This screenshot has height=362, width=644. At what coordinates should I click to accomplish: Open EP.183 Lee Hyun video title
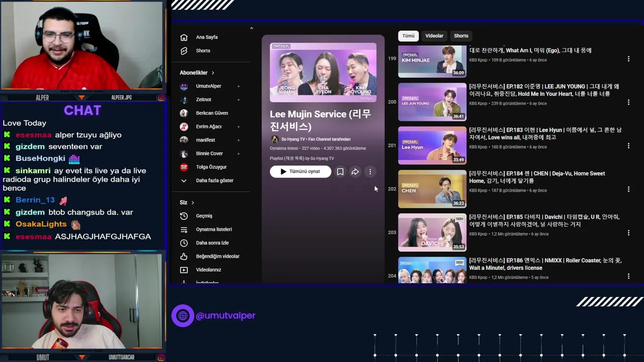pos(545,133)
